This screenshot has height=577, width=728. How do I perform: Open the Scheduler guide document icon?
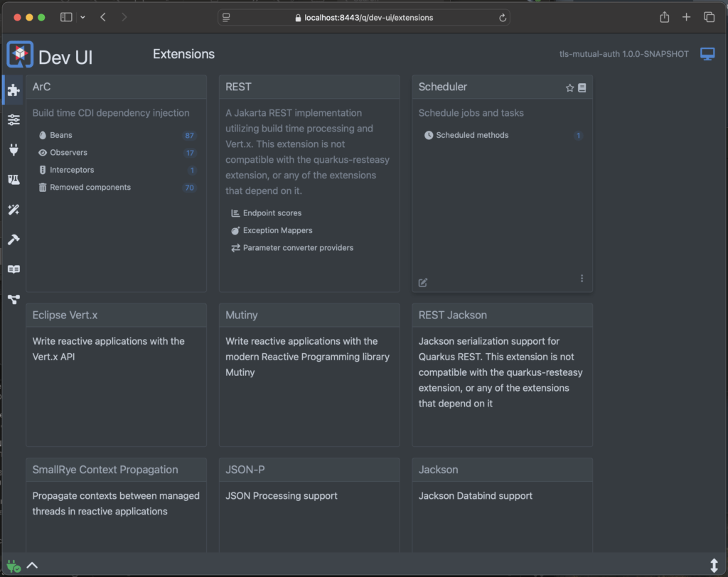click(x=582, y=87)
